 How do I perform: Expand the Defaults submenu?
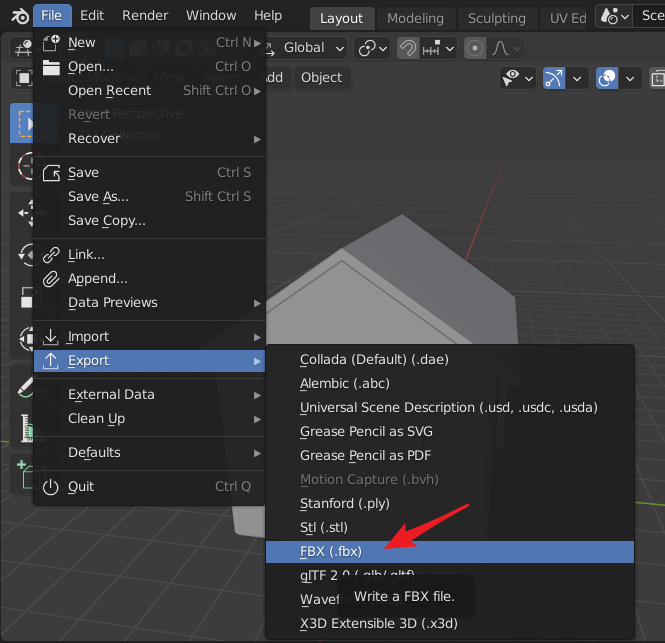click(150, 453)
